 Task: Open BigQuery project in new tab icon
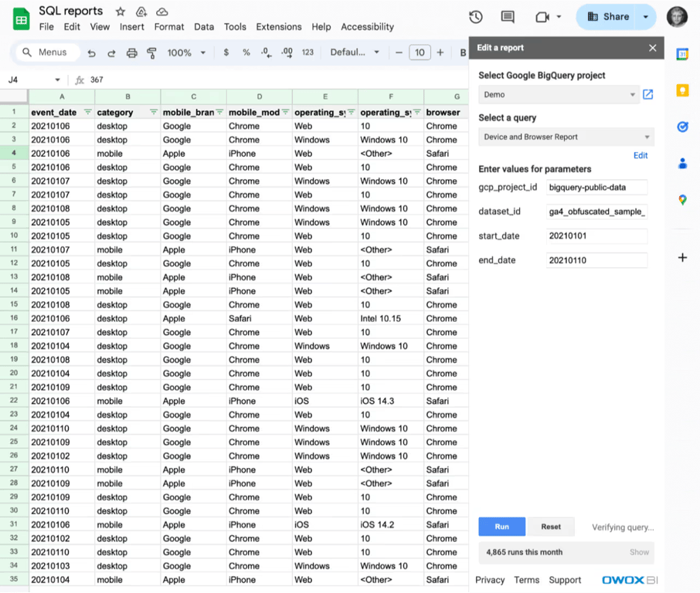point(647,95)
